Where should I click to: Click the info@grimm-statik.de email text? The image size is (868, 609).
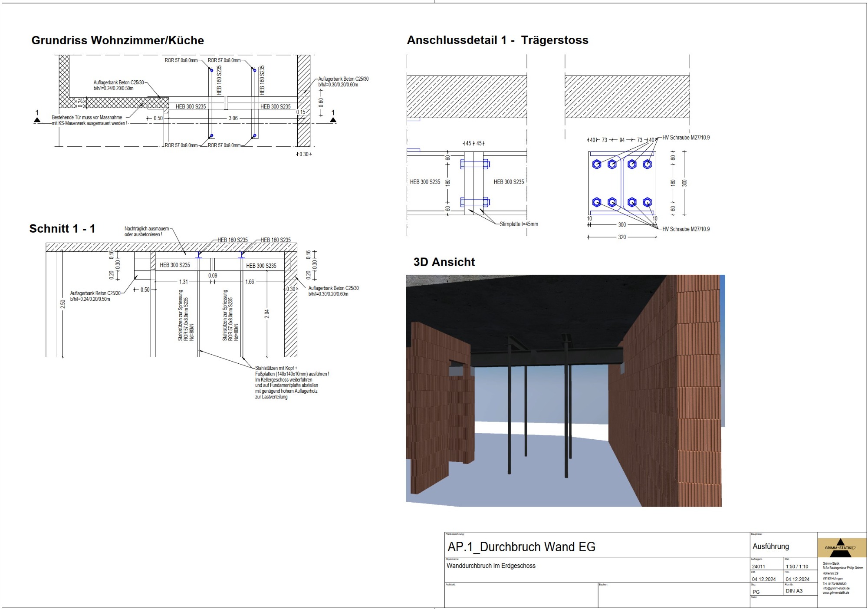(836, 588)
